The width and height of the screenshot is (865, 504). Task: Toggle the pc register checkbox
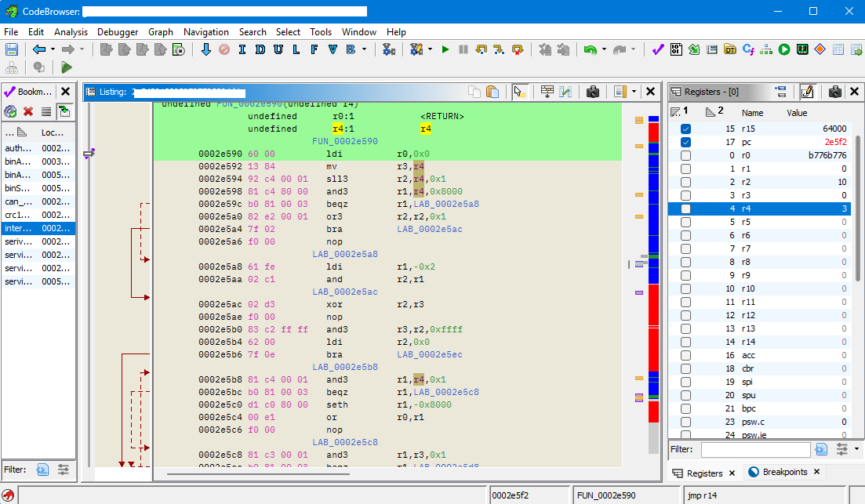(686, 142)
